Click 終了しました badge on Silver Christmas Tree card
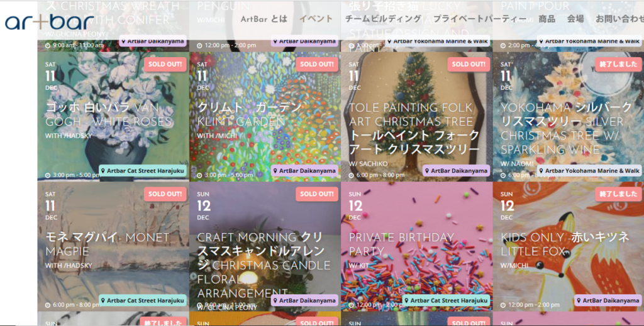Image resolution: width=644 pixels, height=326 pixels. (618, 64)
